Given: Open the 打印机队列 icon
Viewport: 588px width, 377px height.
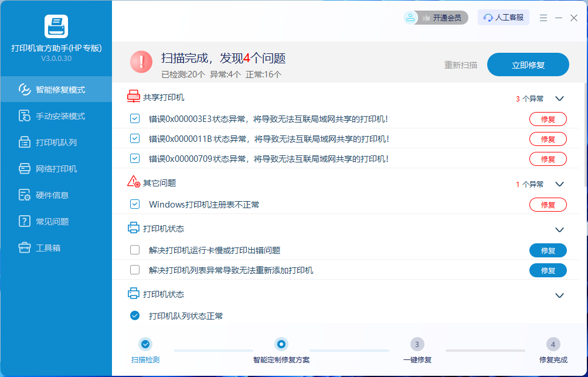Looking at the screenshot, I should point(25,142).
